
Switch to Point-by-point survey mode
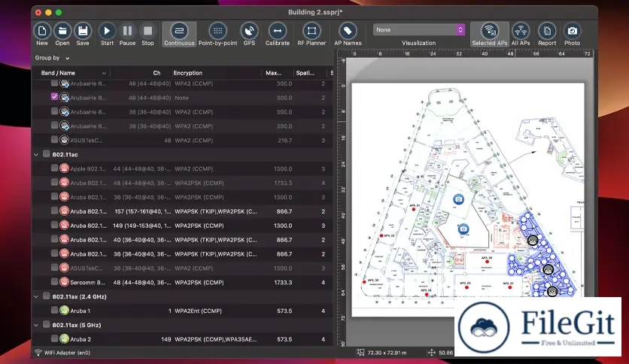pos(218,34)
